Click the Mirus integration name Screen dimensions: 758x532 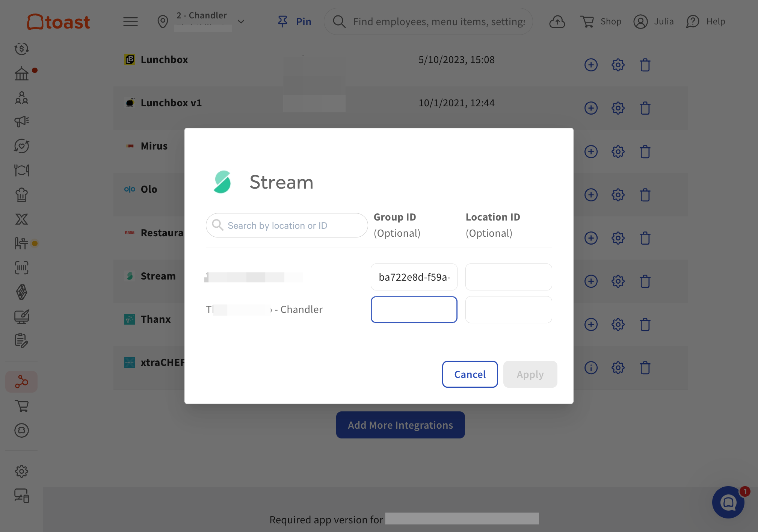(x=154, y=146)
